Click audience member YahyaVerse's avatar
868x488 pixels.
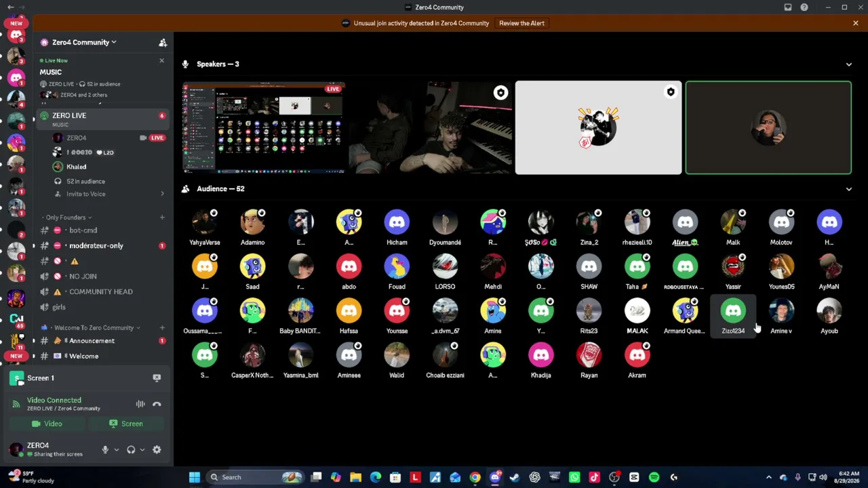point(204,222)
